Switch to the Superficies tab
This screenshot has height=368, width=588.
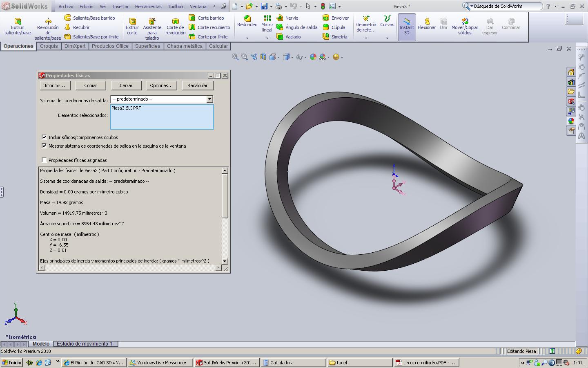pos(147,46)
